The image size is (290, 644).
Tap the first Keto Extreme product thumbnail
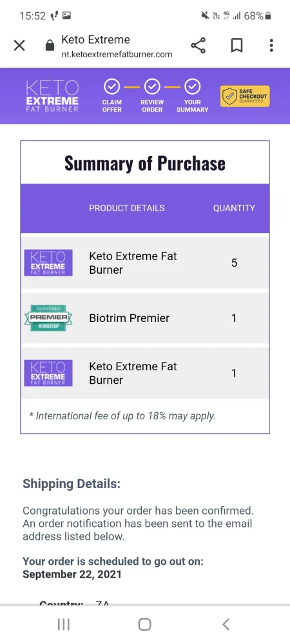tap(48, 263)
